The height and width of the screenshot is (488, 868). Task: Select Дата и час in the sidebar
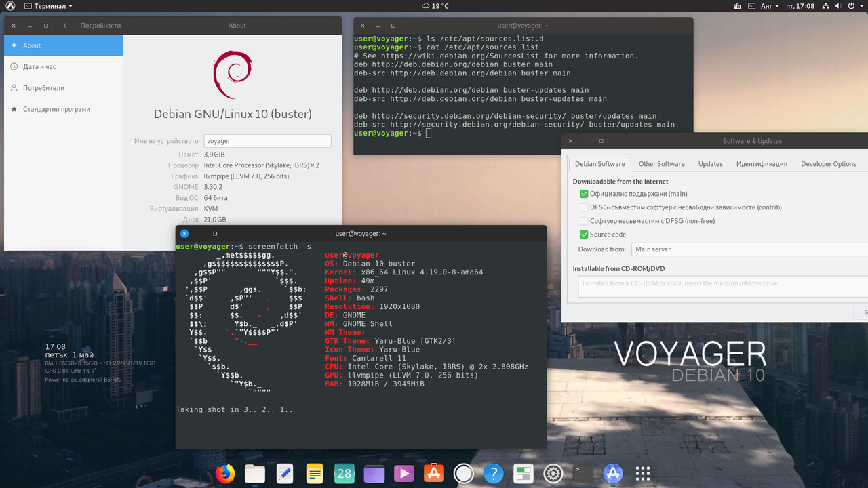coord(64,66)
